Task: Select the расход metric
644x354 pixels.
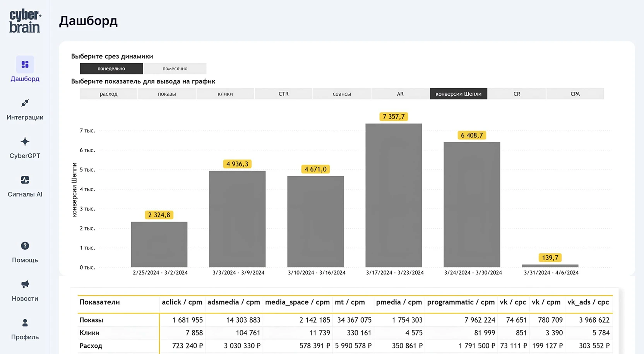Action: point(108,94)
